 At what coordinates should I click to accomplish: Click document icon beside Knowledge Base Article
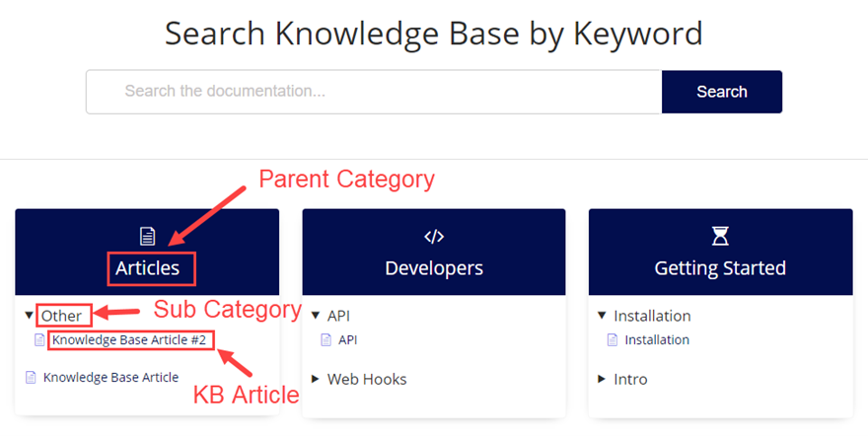[31, 377]
